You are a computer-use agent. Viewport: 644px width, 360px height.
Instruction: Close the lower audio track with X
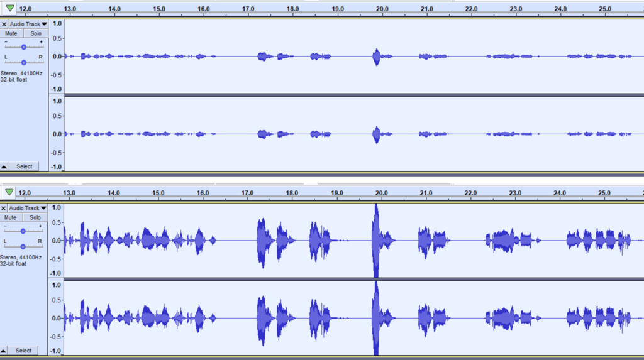3,208
